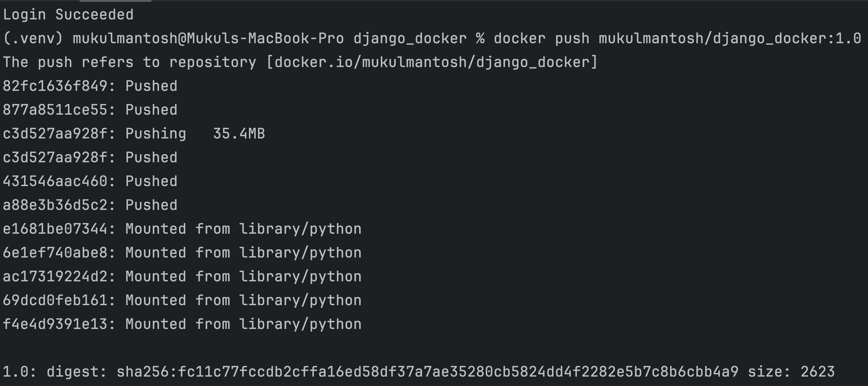This screenshot has height=386, width=868.
Task: Click "Mounted" on the f4e4d9391e13 line
Action: coord(156,324)
